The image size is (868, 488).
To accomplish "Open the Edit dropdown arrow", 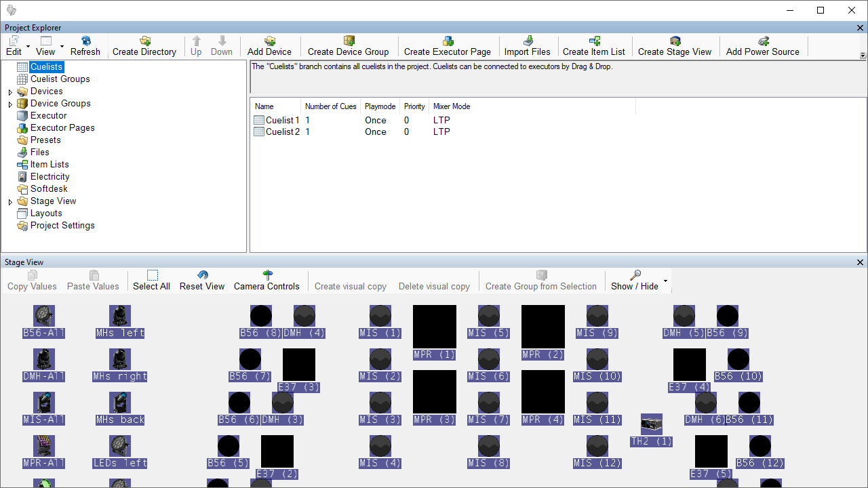I will click(x=28, y=47).
